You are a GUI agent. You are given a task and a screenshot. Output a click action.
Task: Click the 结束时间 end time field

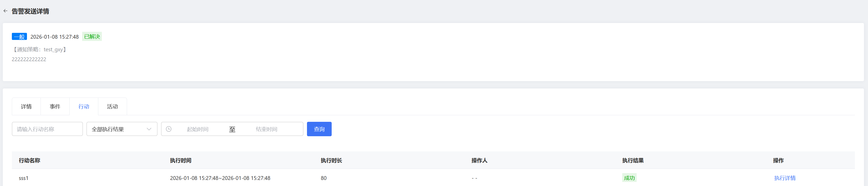tap(266, 129)
